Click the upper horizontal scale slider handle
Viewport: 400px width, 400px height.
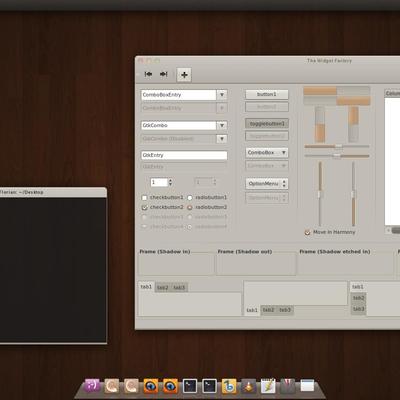(x=339, y=146)
